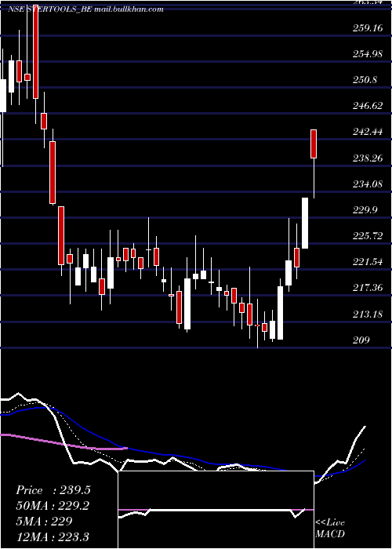The height and width of the screenshot is (549, 392).
Task: Click the 221.54 price axis label
Action: (368, 262)
